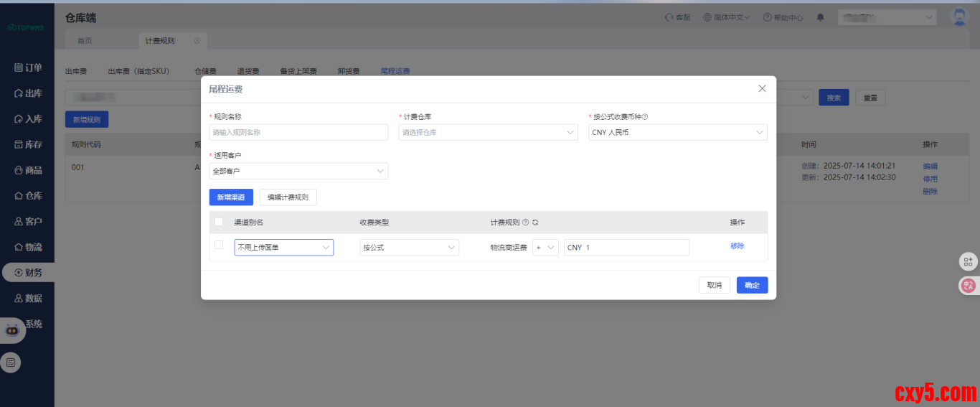Open the 财务 menu in sidebar

(x=29, y=273)
